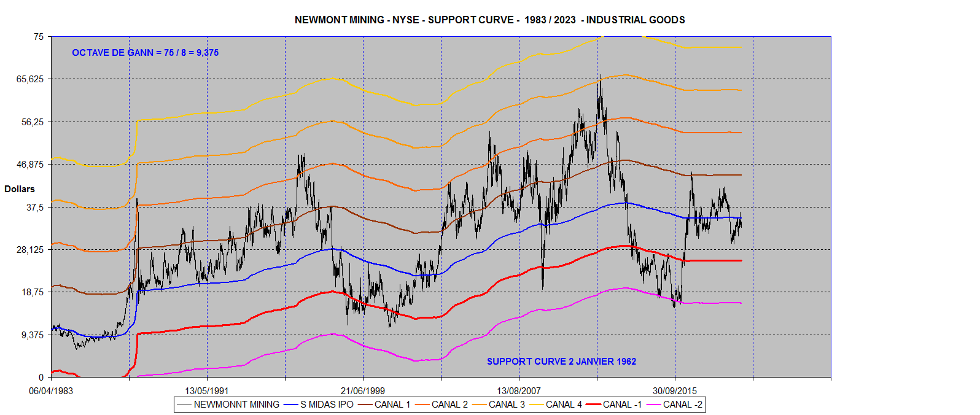Click the 18,75 y-axis label
The height and width of the screenshot is (415, 980).
click(x=33, y=292)
